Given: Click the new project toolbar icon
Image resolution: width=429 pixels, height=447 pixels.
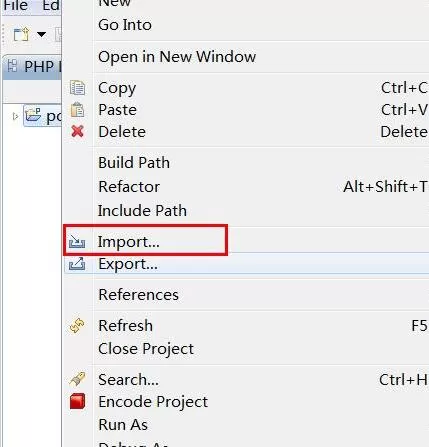Looking at the screenshot, I should tap(21, 34).
